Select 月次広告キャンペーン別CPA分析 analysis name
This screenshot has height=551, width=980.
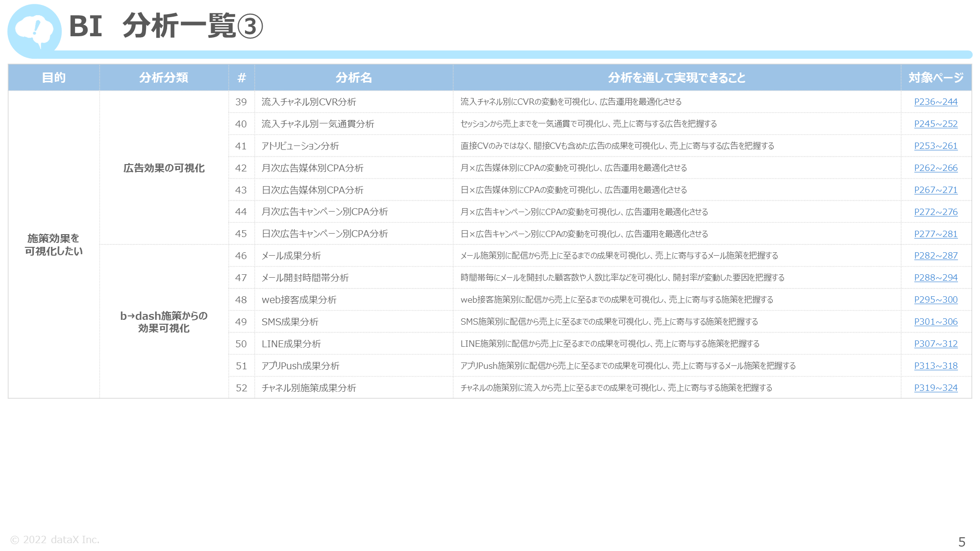coord(324,212)
